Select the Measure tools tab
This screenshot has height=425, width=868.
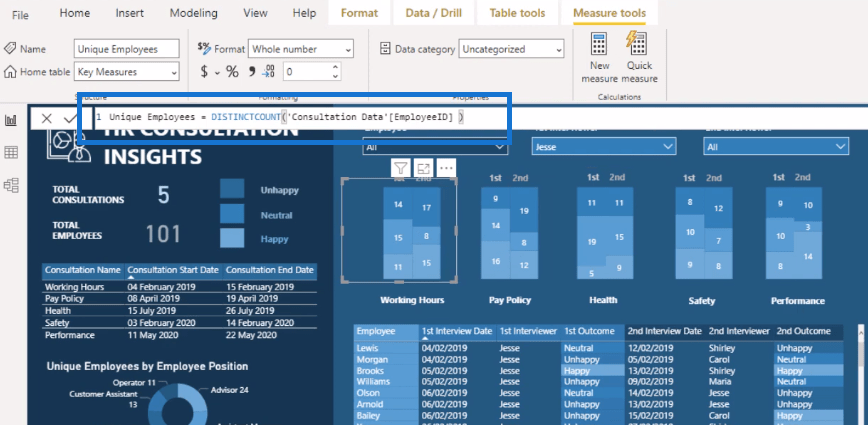point(609,13)
